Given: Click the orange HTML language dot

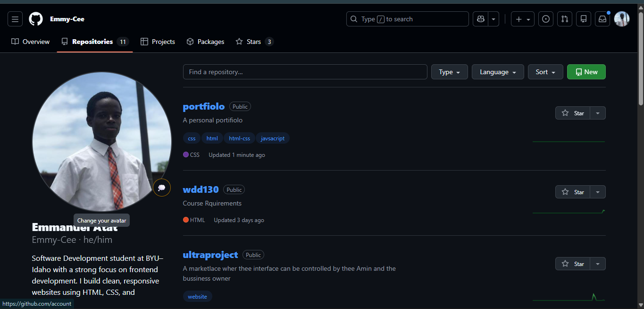Looking at the screenshot, I should click(186, 220).
